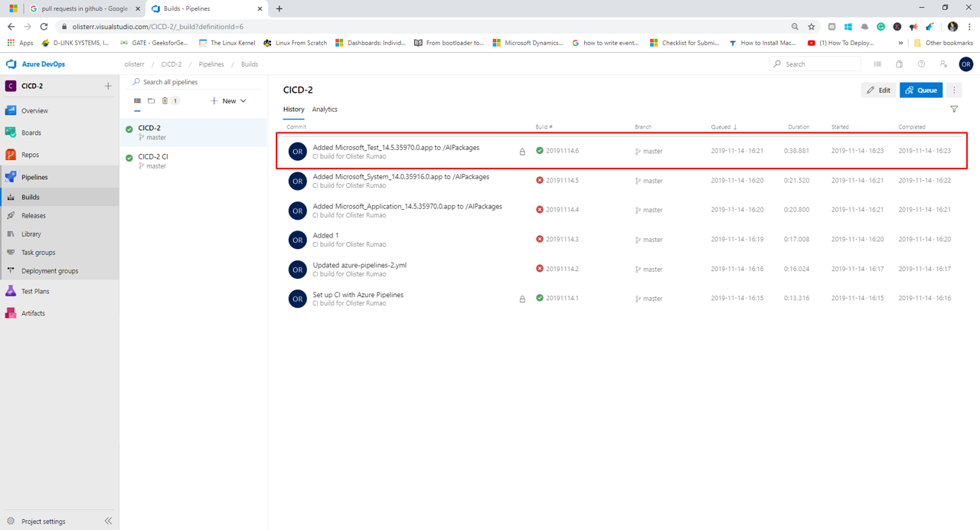Open the more actions menu beside Queue
The width and height of the screenshot is (980, 530).
[x=954, y=90]
